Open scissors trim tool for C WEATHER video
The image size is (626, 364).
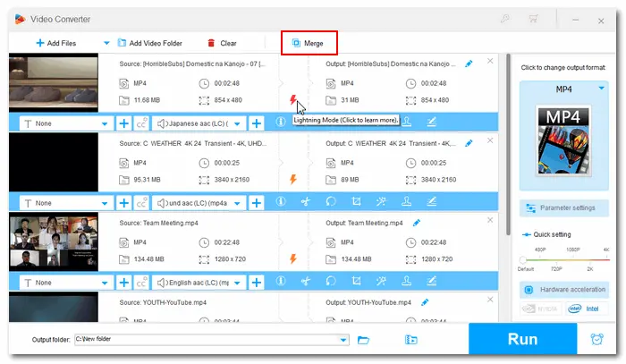click(x=306, y=201)
